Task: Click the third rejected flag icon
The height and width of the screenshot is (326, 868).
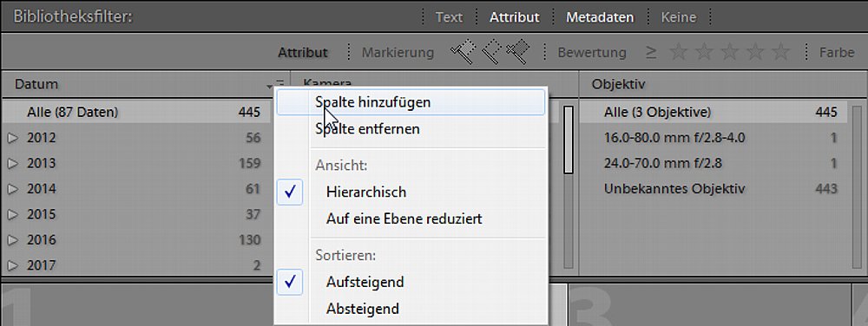Action: [x=517, y=52]
